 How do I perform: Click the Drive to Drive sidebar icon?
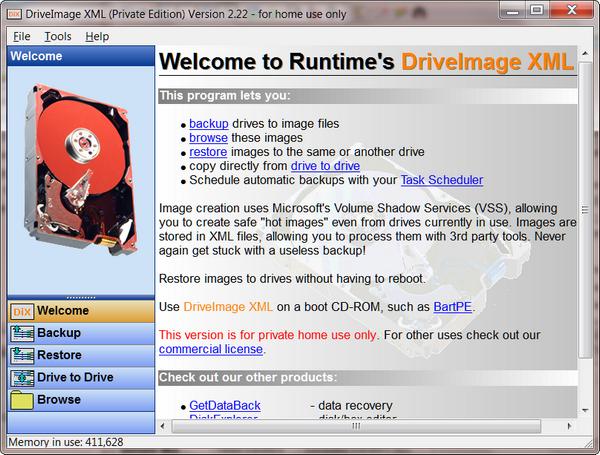pyautogui.click(x=21, y=378)
